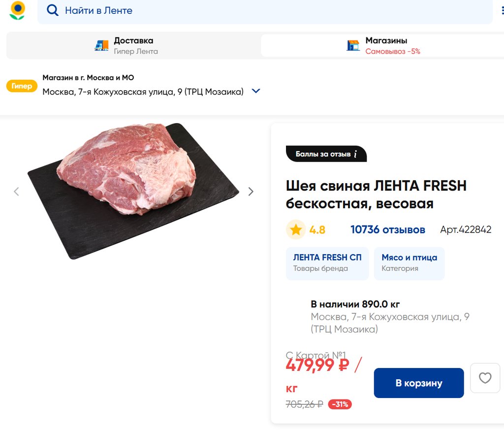Click the yellow rating star icon
504x431 pixels.
pyautogui.click(x=296, y=230)
